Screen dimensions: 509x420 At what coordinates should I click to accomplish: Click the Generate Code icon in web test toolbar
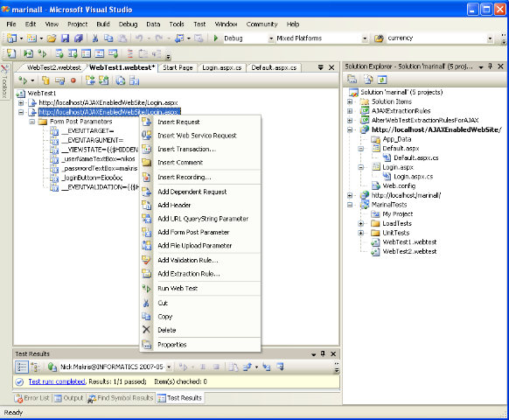pyautogui.click(x=121, y=80)
